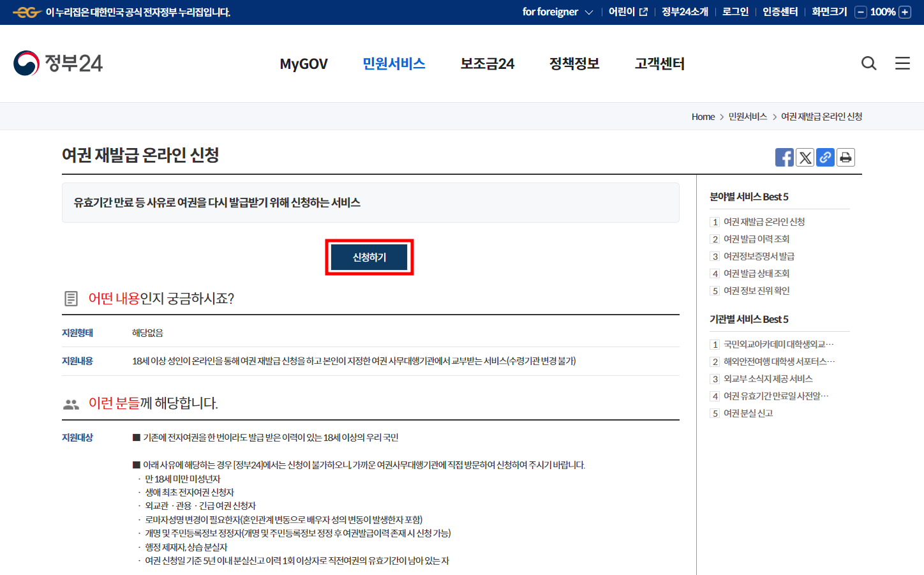Open 어린이 site via its external-link icon
Image resolution: width=924 pixels, height=575 pixels.
(644, 11)
